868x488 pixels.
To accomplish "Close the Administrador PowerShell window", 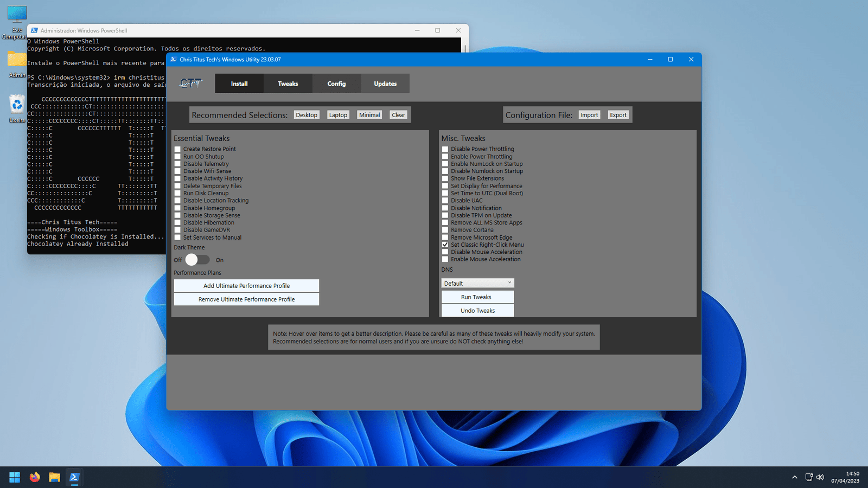I will (458, 30).
